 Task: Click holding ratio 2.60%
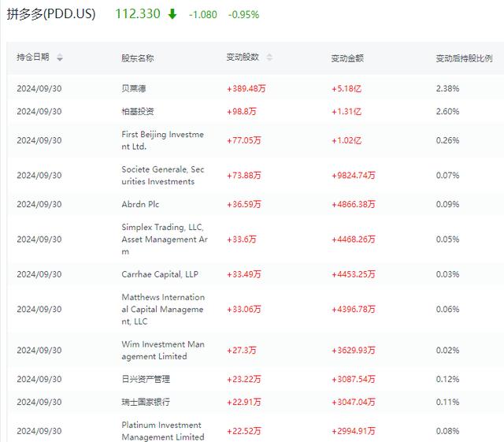pos(448,112)
